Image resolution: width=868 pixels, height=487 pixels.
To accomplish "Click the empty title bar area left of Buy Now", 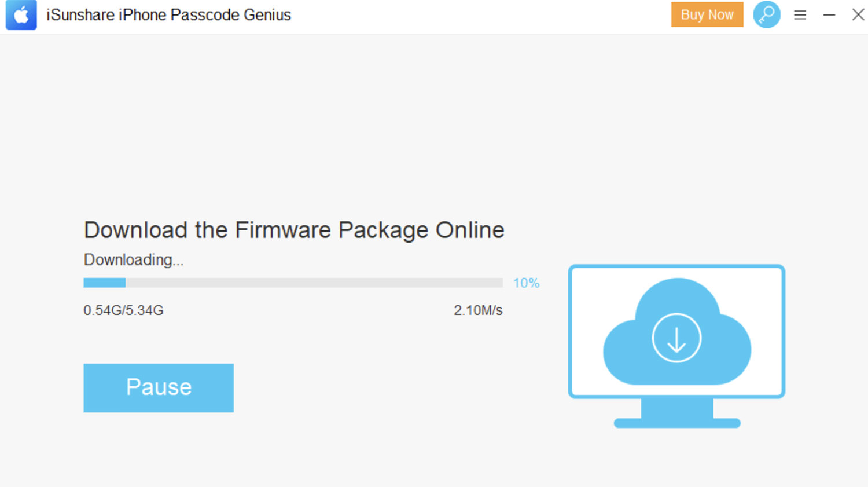I will [480, 15].
